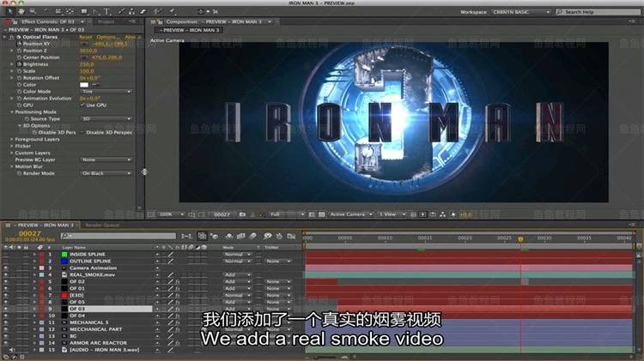The image size is (644, 361).
Task: Select the Rectangle mask tool
Action: click(x=84, y=11)
